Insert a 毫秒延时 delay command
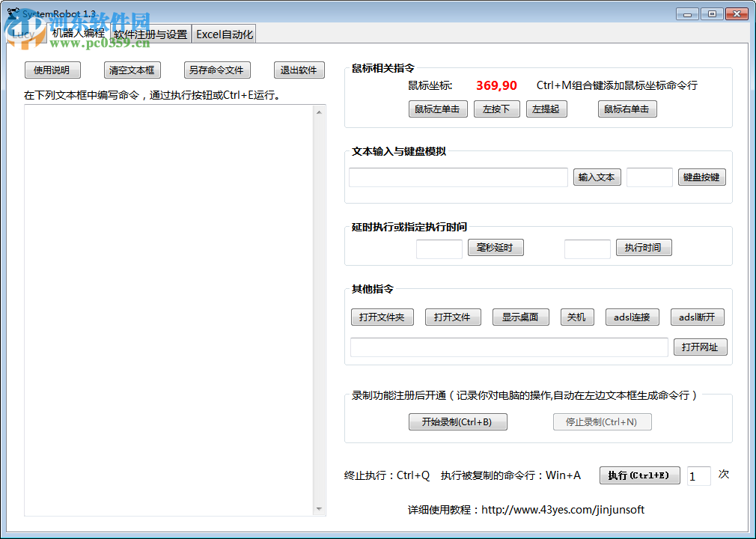Viewport: 756px width, 539px height. coord(497,247)
